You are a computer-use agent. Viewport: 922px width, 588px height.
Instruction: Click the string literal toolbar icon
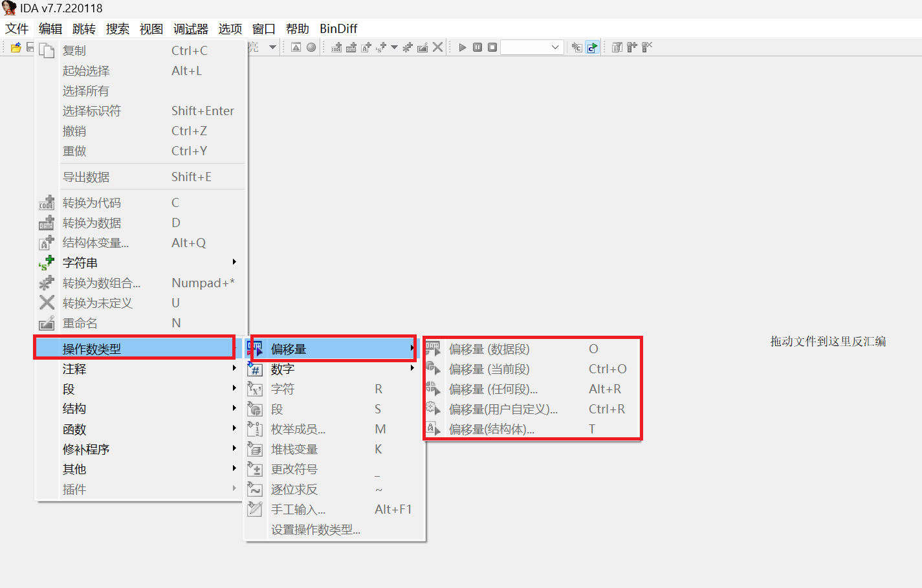pos(381,47)
